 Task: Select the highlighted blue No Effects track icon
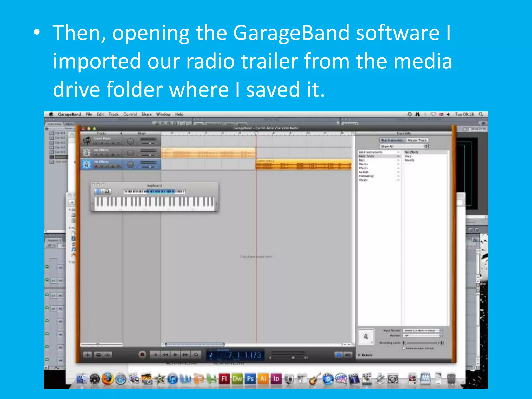click(x=87, y=164)
